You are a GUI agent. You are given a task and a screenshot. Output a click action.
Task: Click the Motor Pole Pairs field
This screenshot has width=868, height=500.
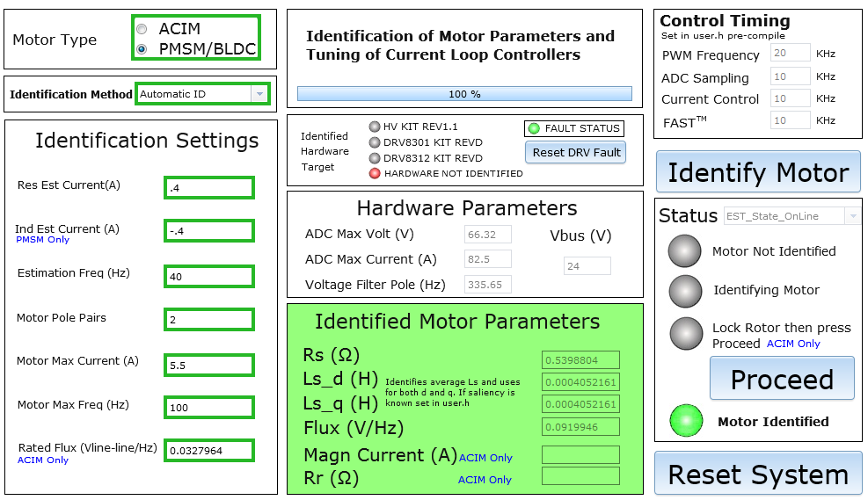[209, 320]
